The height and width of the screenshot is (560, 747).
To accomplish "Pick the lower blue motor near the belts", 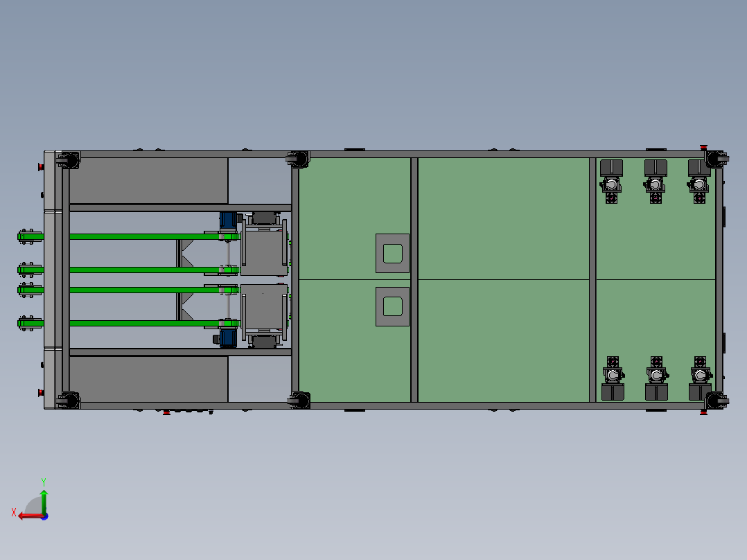I will [x=227, y=338].
